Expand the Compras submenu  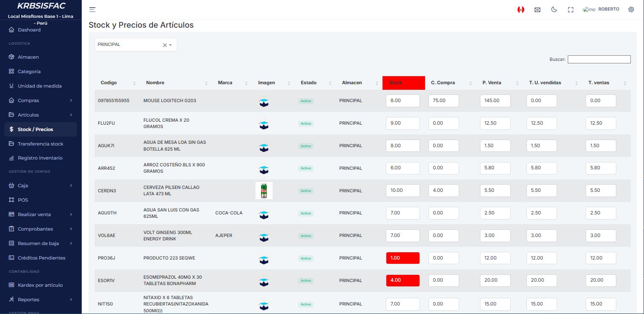(x=40, y=100)
